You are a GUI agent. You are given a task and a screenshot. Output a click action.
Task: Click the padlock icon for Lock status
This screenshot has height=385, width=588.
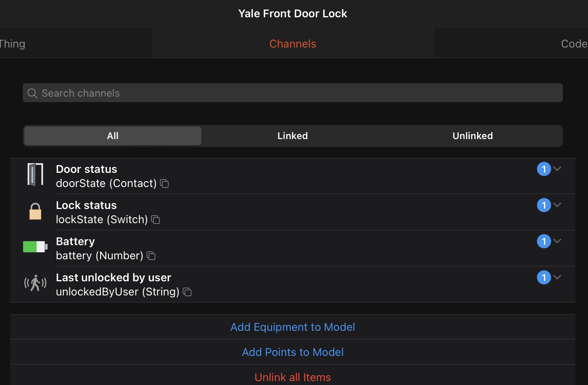coord(35,211)
